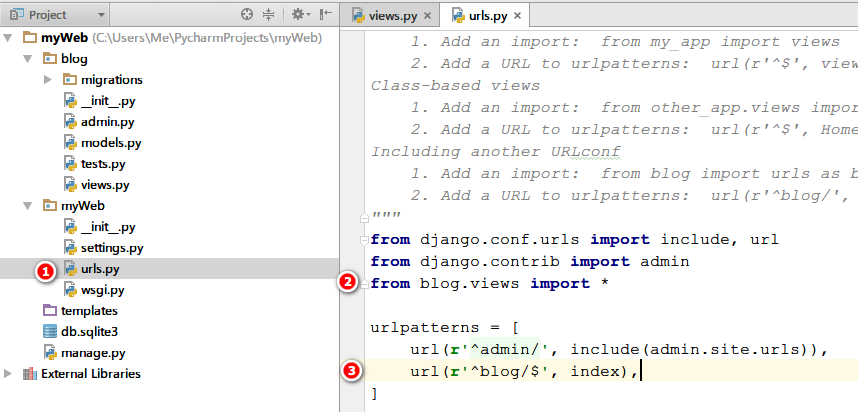
Task: Click the database icon of db.sqlite3
Action: (50, 332)
